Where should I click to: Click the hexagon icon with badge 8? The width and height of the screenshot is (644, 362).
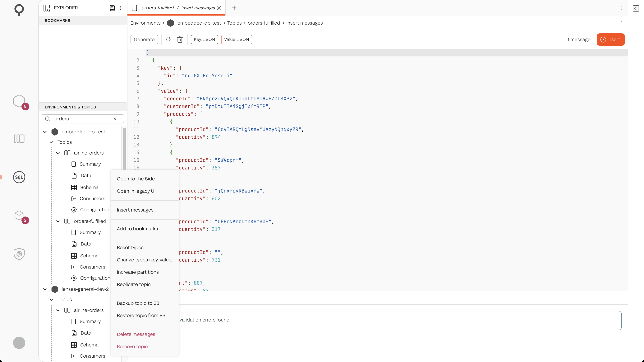(x=19, y=101)
